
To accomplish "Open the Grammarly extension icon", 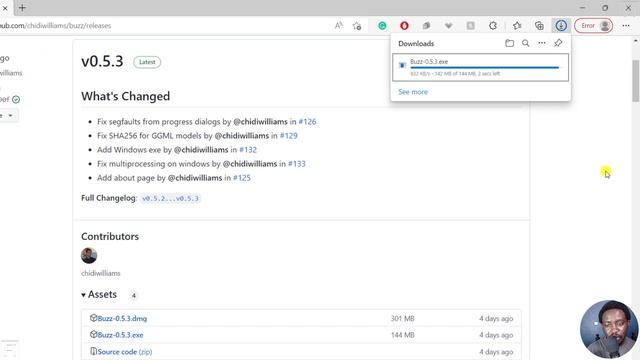I will click(382, 26).
